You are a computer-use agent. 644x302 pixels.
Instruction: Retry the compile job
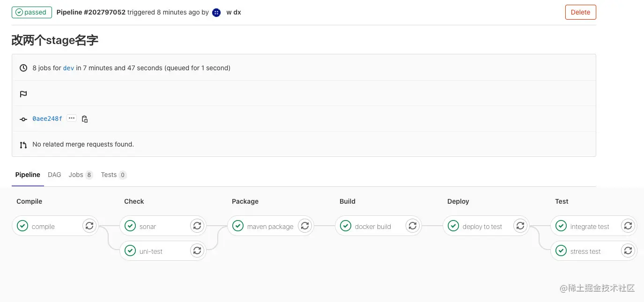(x=89, y=226)
